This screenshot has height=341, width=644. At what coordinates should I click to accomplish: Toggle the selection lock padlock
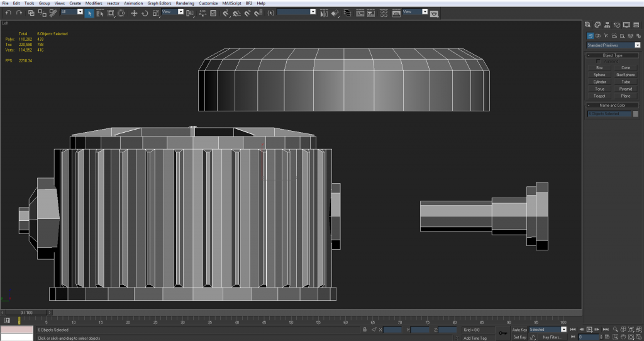click(365, 330)
